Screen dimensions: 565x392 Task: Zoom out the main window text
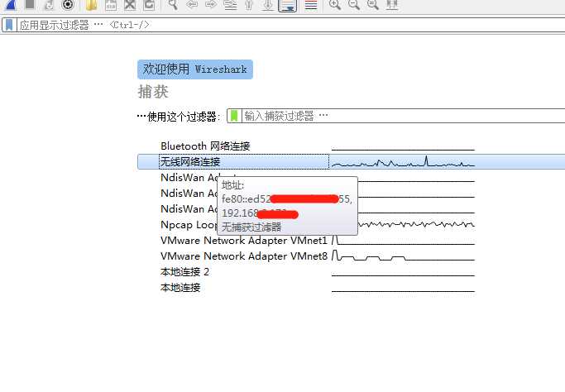pos(354,4)
